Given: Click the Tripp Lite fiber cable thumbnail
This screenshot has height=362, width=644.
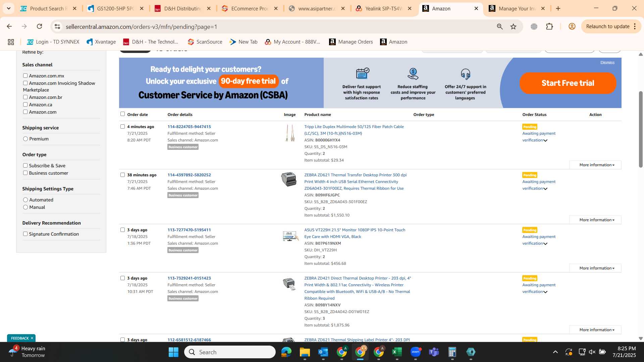Looking at the screenshot, I should coord(290,133).
